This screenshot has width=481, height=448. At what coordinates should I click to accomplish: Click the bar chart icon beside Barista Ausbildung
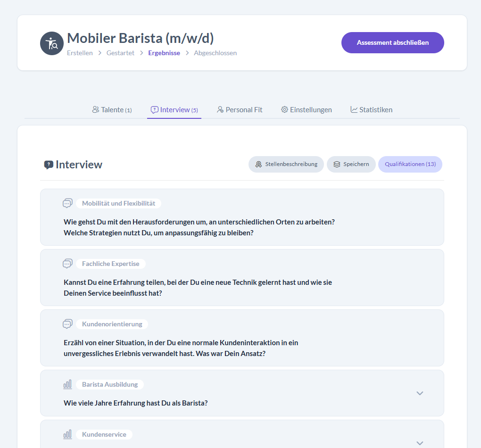[67, 384]
